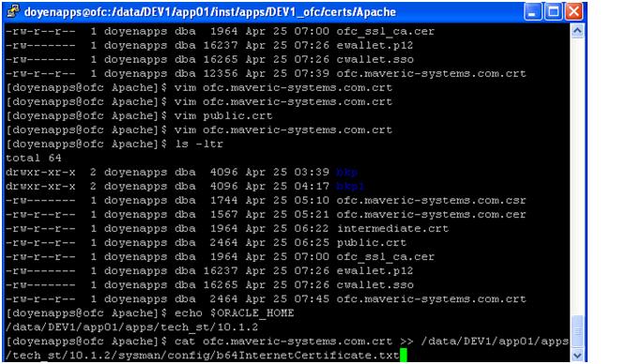This screenshot has width=642, height=364.
Task: Click public.crt in the file listing
Action: tap(372, 243)
